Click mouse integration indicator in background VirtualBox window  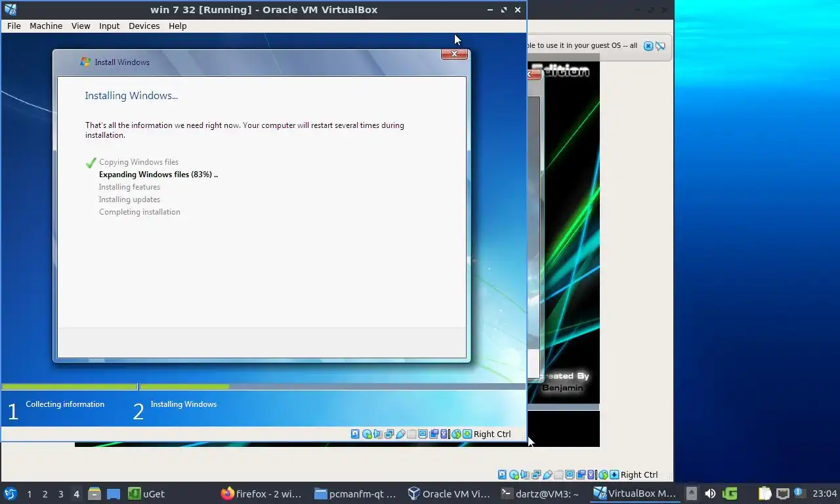click(604, 474)
